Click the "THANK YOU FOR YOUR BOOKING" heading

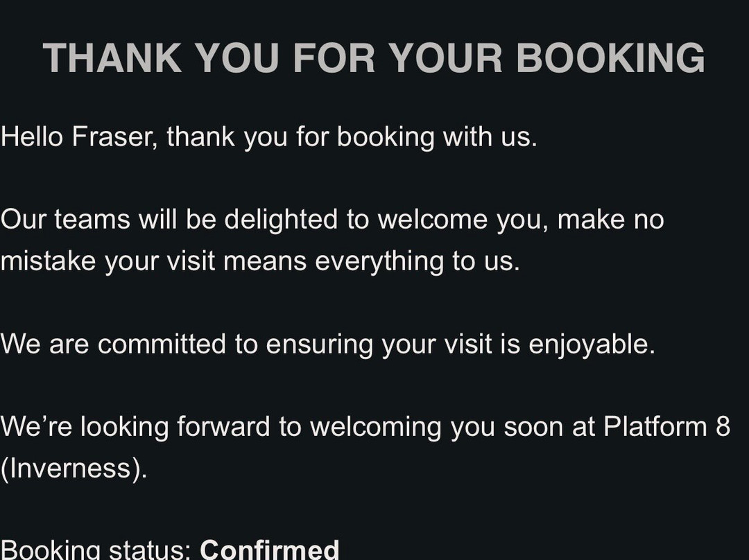click(374, 58)
